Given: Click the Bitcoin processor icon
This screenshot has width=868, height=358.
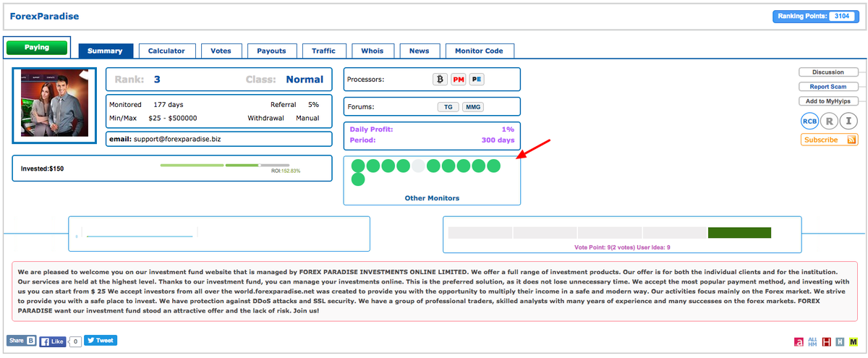Looking at the screenshot, I should [x=440, y=80].
